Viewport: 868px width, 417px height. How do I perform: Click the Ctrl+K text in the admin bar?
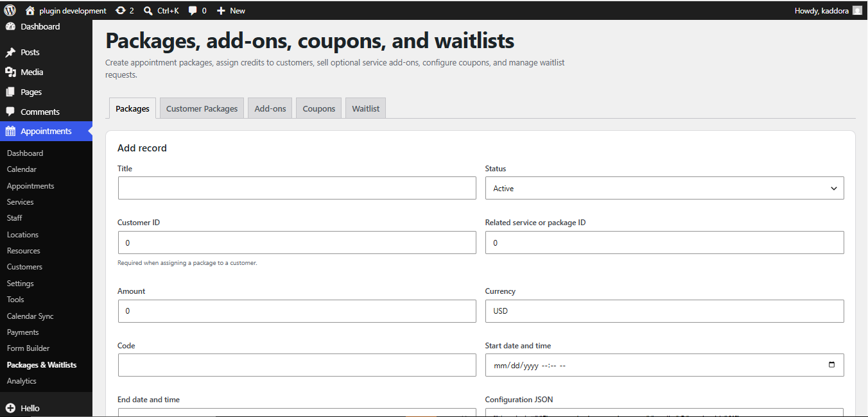168,10
